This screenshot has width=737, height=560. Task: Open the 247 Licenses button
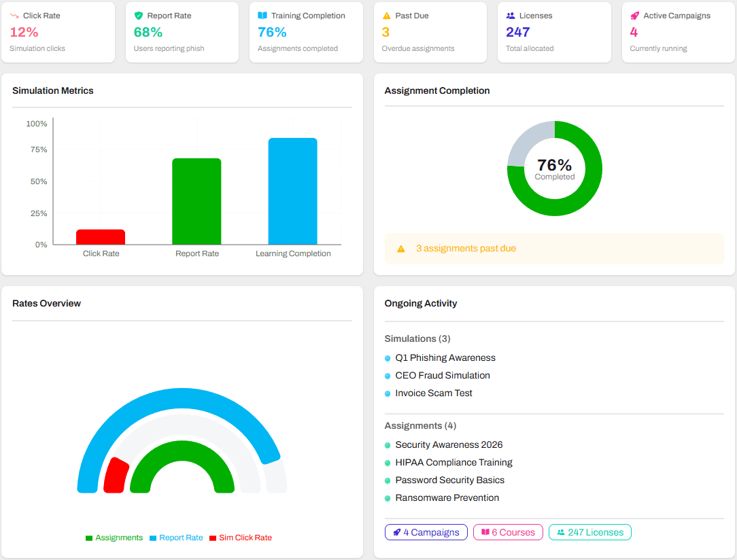pos(590,532)
